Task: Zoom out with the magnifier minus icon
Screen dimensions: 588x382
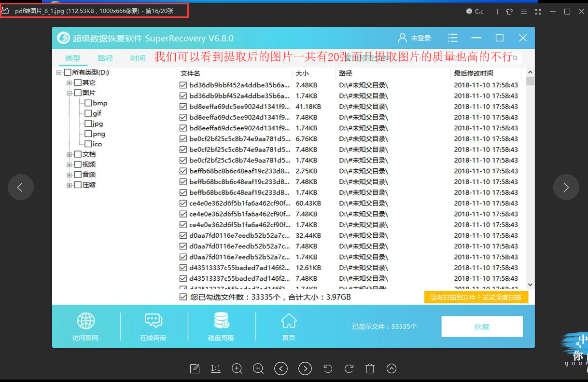Action: (258, 369)
